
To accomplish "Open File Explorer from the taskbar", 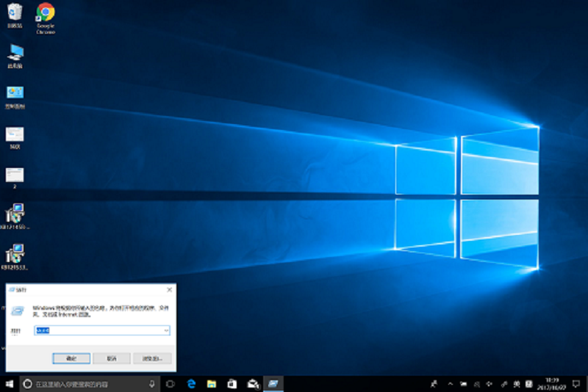I will tap(212, 384).
